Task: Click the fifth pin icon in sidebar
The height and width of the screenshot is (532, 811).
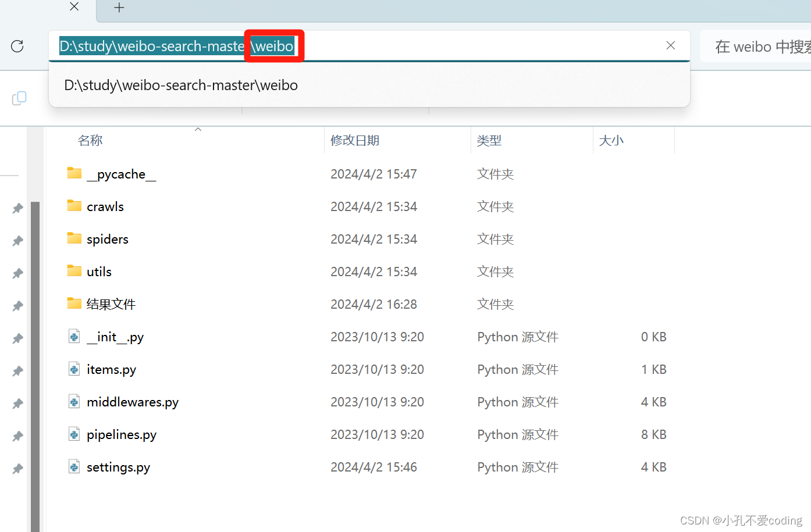Action: (18, 338)
